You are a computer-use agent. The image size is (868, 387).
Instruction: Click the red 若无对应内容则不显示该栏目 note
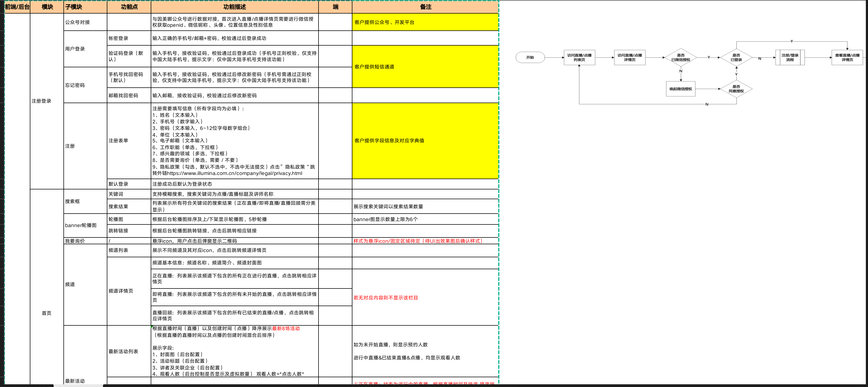[425, 297]
